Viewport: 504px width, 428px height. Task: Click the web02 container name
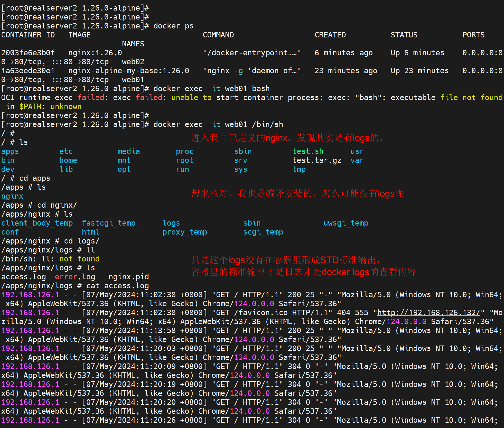point(133,62)
